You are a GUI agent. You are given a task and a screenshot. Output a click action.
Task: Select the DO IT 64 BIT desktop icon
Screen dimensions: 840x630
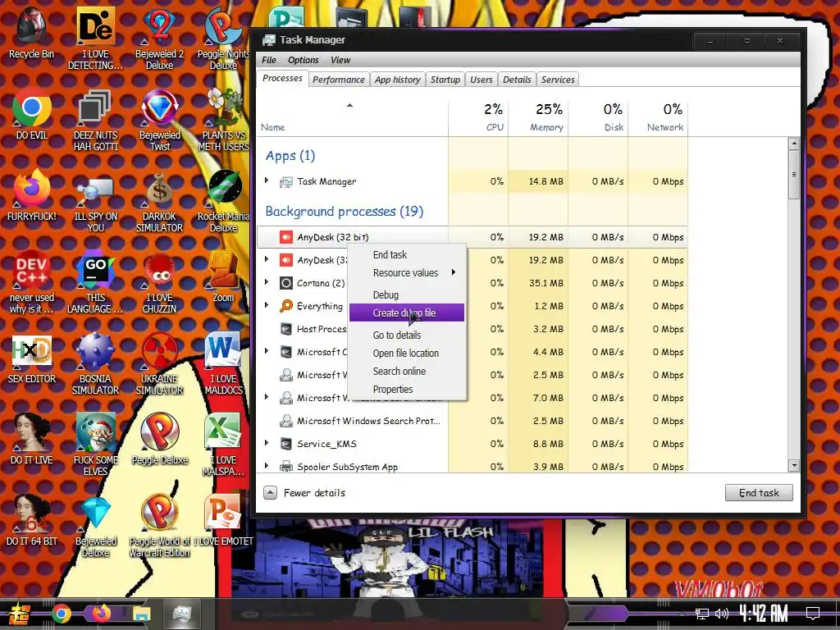click(x=31, y=520)
